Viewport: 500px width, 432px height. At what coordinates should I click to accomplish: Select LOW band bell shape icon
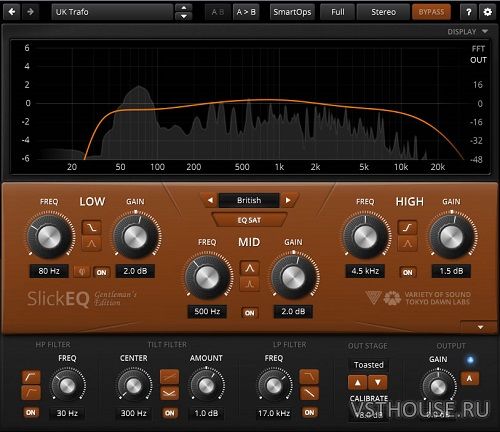[x=92, y=244]
